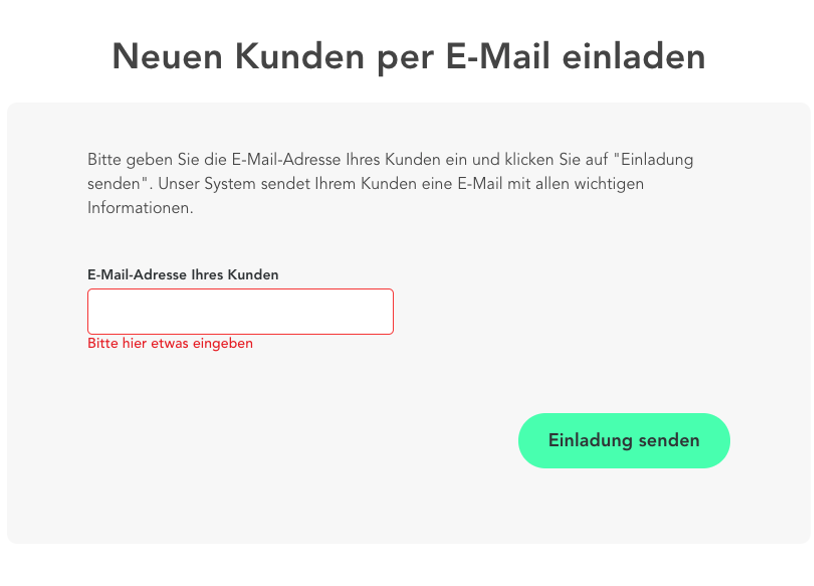Click the heading 'Neuen Kunden per E-Mail einladen'
Image resolution: width=814 pixels, height=586 pixels.
coord(407,57)
